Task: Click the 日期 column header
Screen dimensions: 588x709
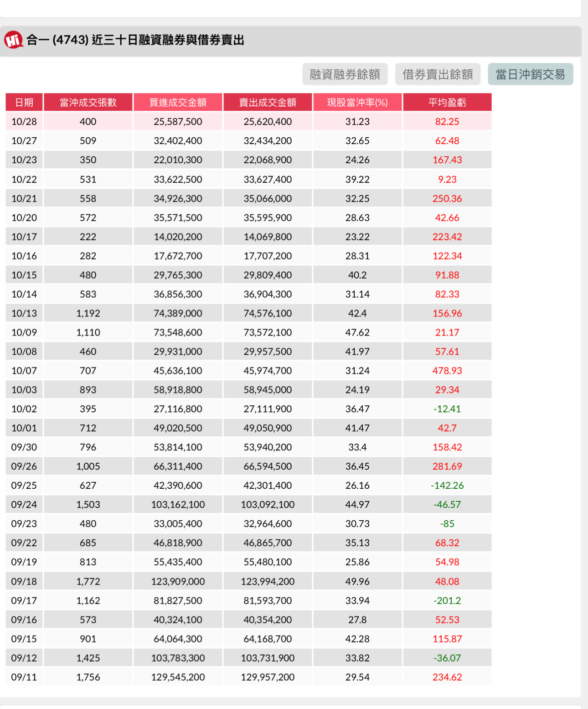Action: tap(24, 102)
